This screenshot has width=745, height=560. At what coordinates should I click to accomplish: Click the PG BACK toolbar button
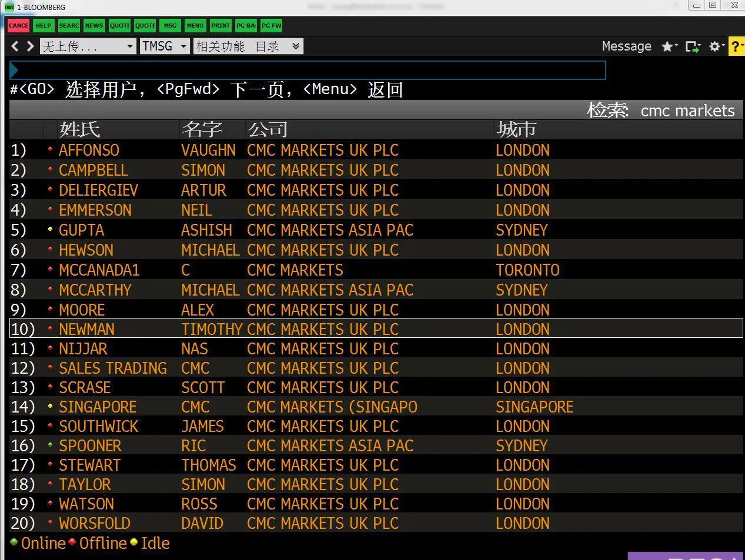[246, 25]
